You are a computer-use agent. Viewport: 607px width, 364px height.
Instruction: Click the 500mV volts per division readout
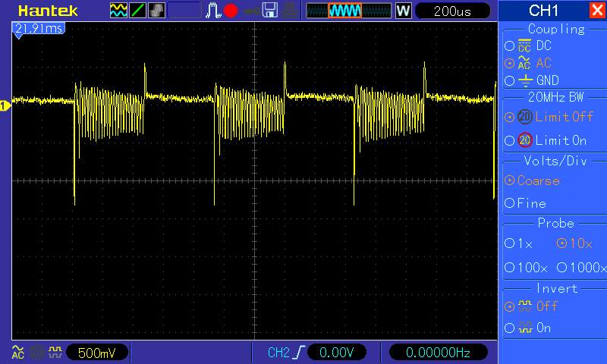97,353
